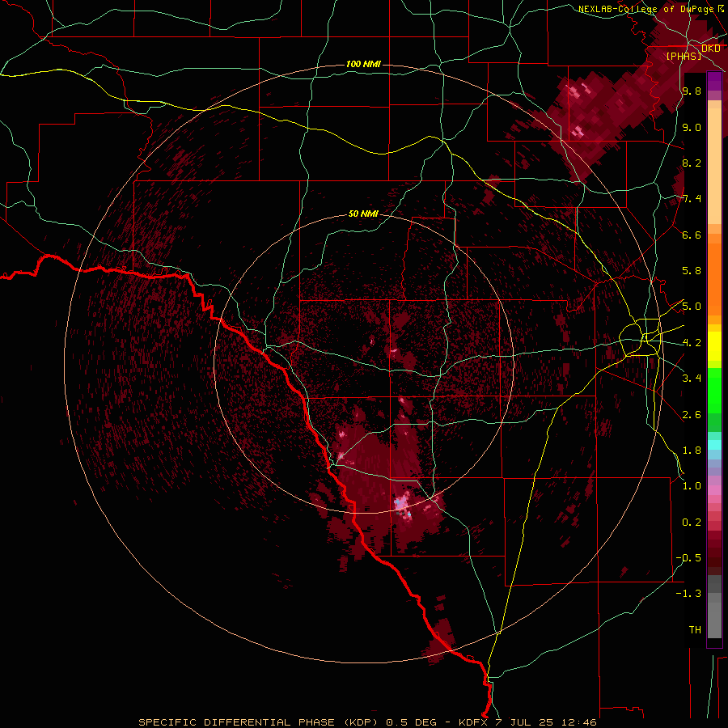The width and height of the screenshot is (728, 728).
Task: Click the 9.8 value on the color scale
Action: [x=692, y=91]
